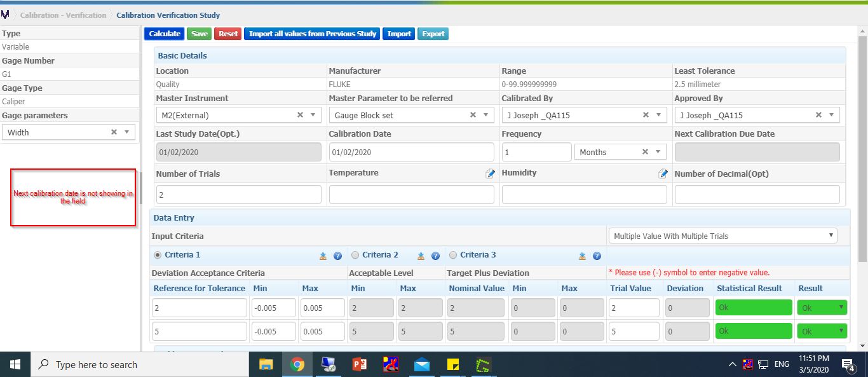Open the Mail app from taskbar
Screen dimensions: 868x377
pyautogui.click(x=421, y=364)
